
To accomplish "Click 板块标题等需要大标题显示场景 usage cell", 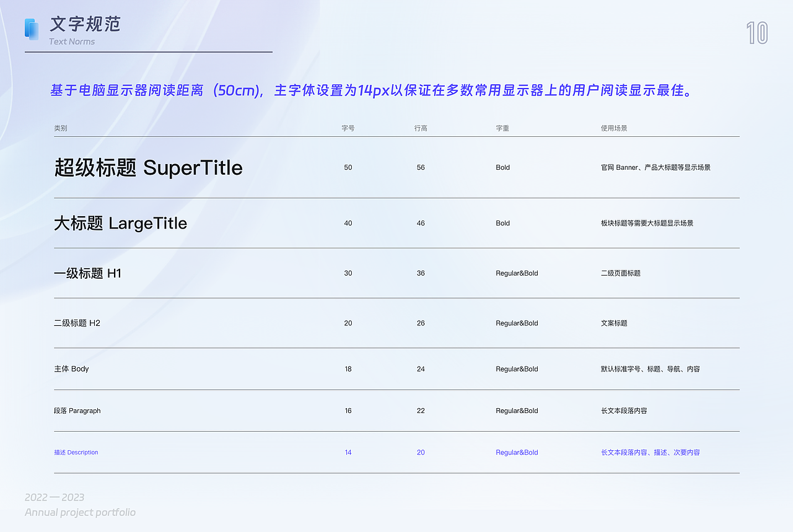I will [x=647, y=223].
